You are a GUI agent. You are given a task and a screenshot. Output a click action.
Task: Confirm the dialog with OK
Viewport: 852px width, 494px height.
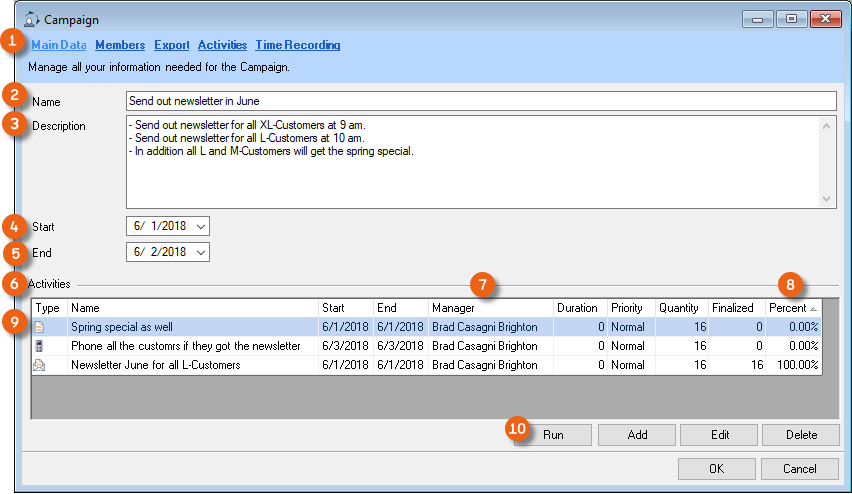(716, 469)
